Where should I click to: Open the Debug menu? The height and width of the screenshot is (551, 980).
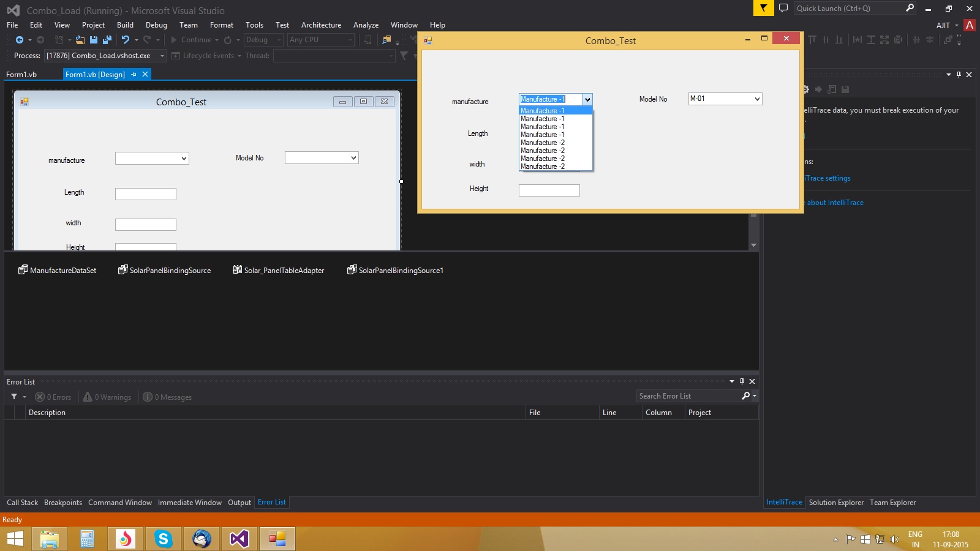(156, 25)
